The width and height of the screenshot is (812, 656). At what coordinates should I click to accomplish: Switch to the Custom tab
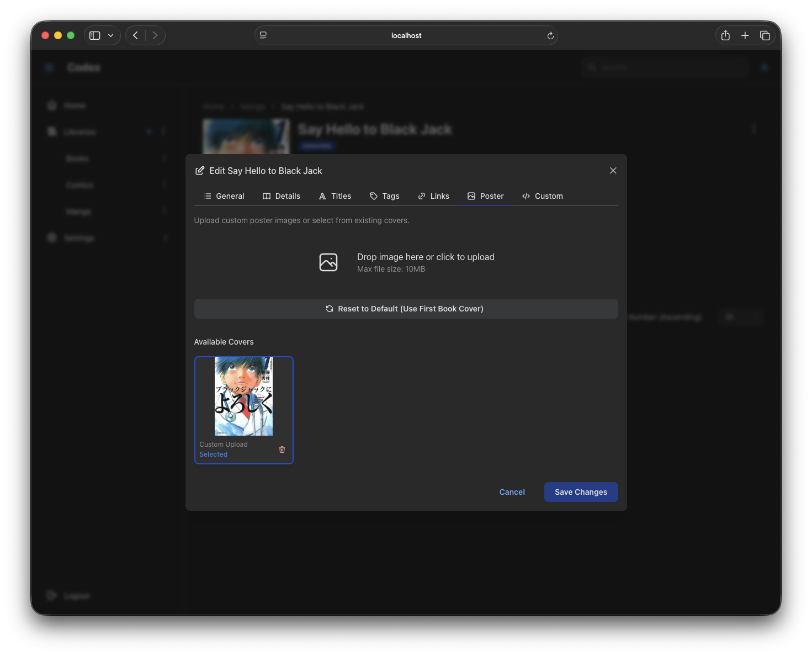coord(543,196)
